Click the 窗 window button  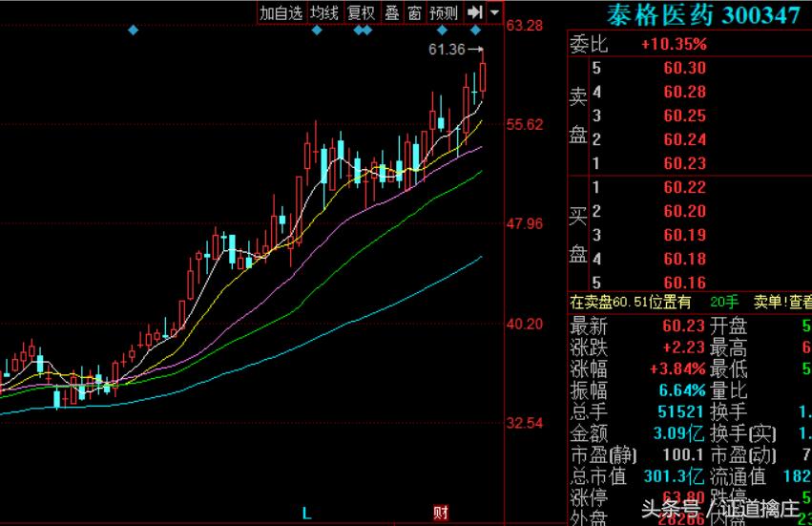coord(415,13)
